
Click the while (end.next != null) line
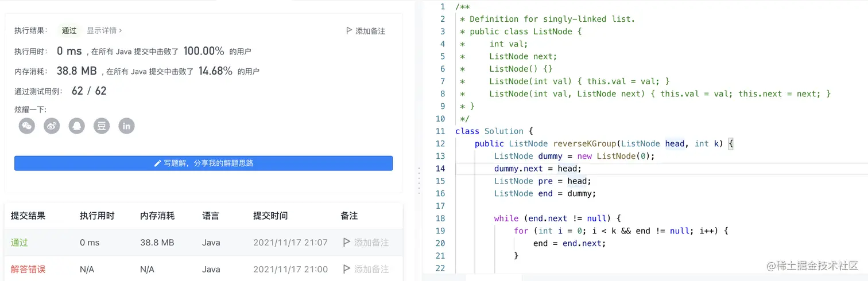coord(557,218)
